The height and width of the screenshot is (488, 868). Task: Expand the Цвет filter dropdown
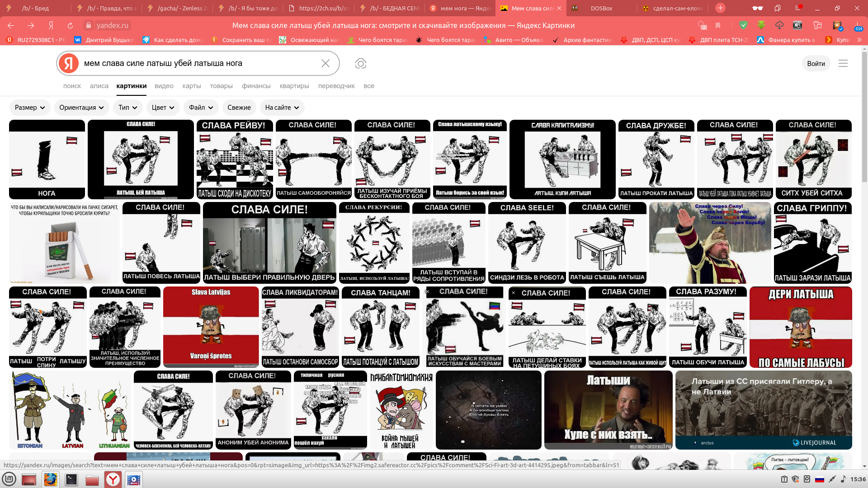pyautogui.click(x=163, y=108)
